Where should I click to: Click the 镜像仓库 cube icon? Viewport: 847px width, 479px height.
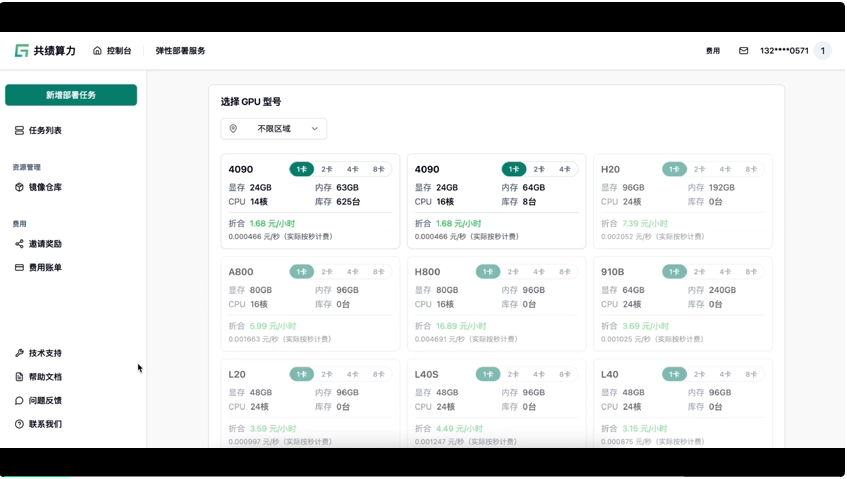(19, 187)
